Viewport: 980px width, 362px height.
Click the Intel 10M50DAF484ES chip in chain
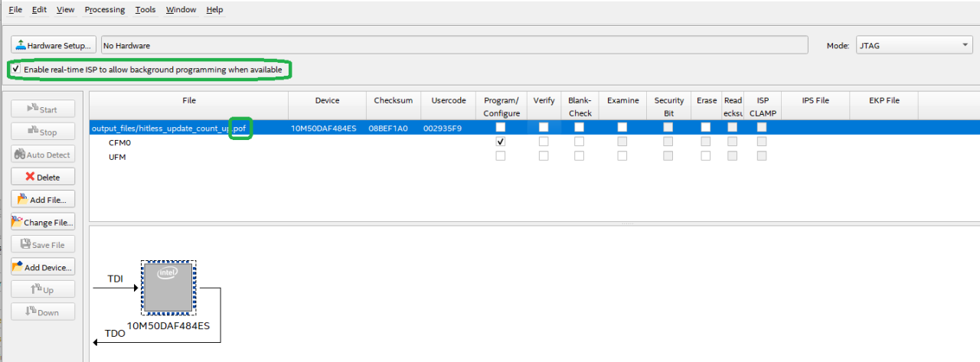pyautogui.click(x=168, y=288)
